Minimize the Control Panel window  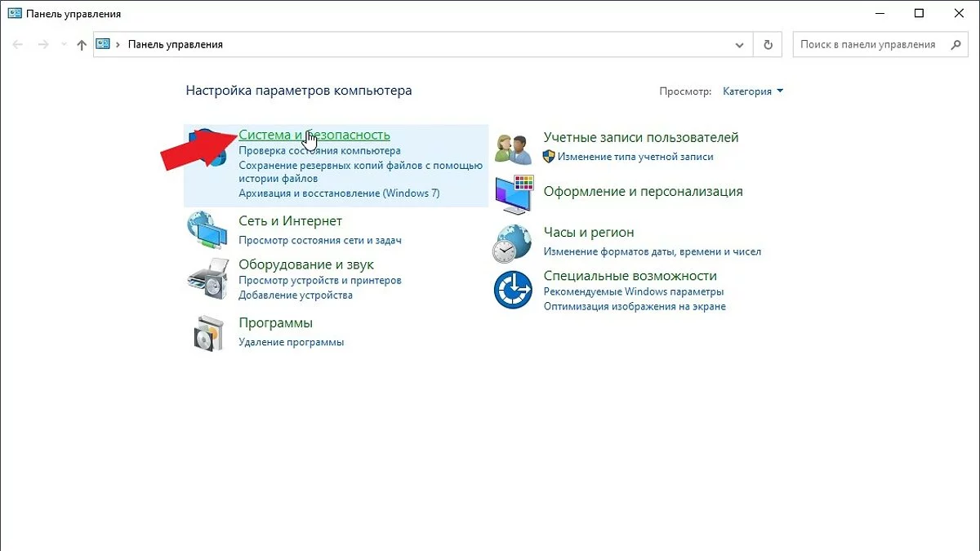coord(880,13)
